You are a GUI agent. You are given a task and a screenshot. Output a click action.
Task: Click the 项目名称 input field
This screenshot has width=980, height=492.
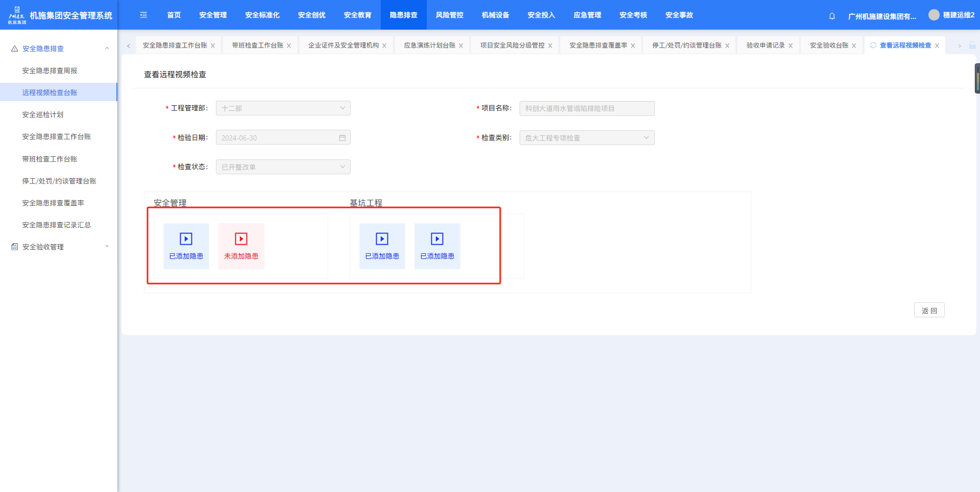(586, 108)
